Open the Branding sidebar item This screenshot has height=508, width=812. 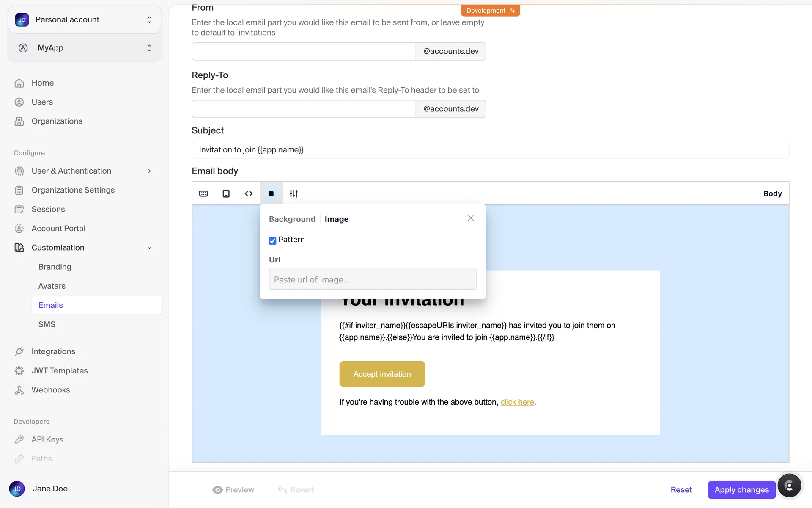[55, 267]
